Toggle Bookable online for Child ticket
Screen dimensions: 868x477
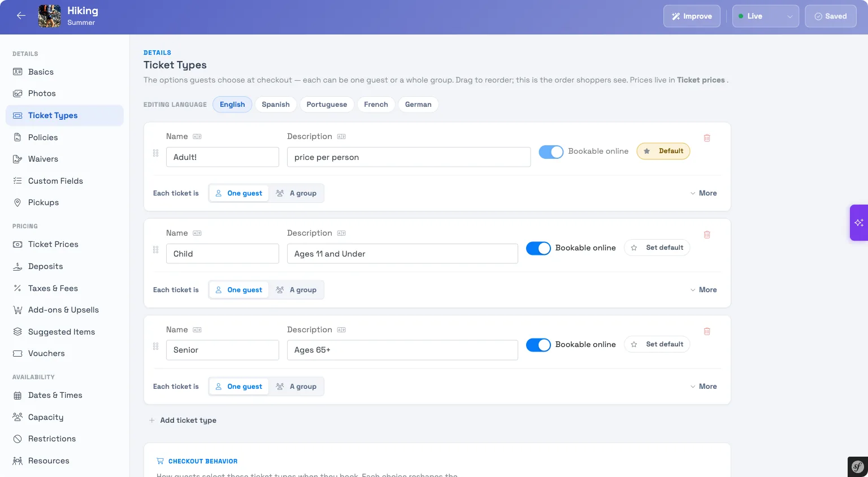tap(539, 248)
